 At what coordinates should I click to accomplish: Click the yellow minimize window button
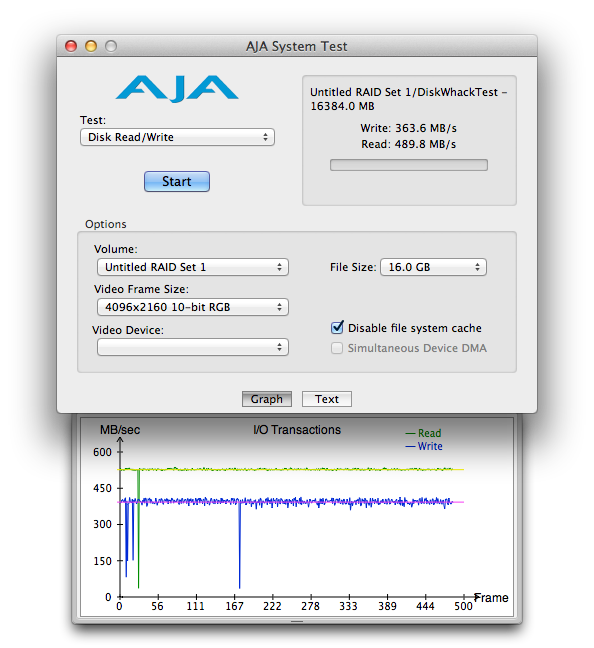(91, 46)
